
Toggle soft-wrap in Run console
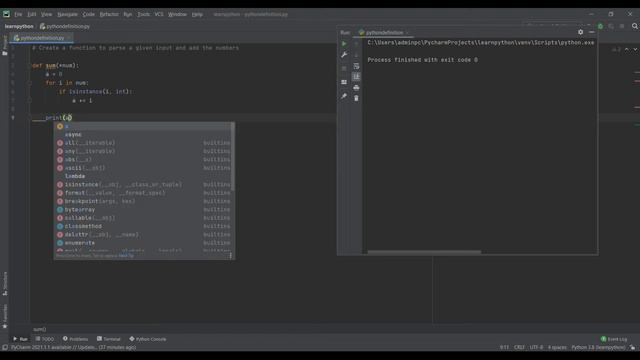tap(356, 66)
